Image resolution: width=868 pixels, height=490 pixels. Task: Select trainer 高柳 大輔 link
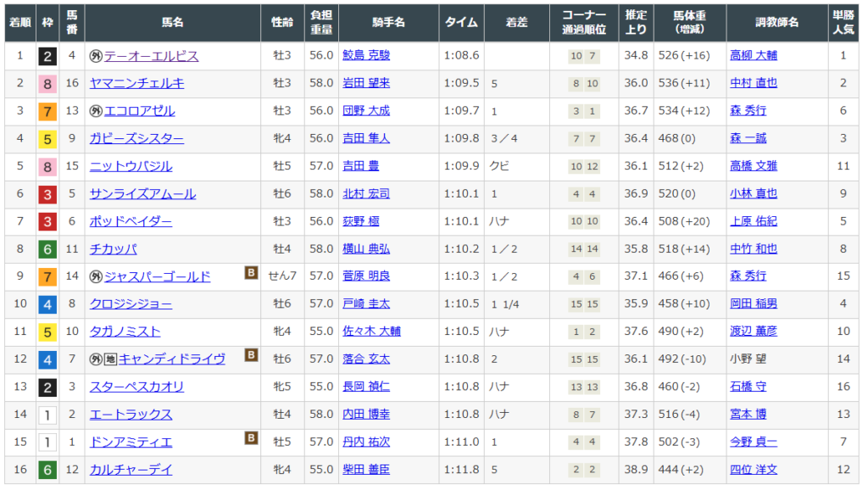pos(753,56)
